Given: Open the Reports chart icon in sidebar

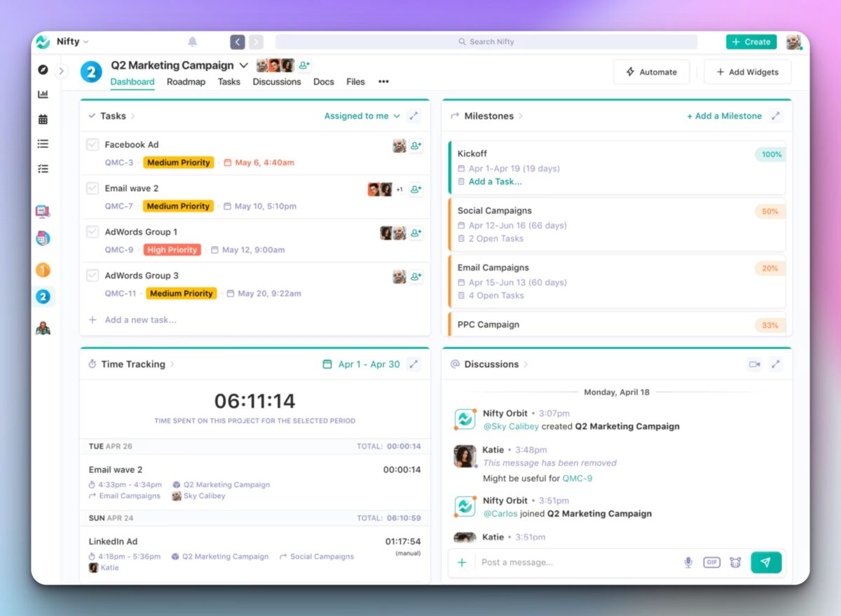Looking at the screenshot, I should coord(42,93).
